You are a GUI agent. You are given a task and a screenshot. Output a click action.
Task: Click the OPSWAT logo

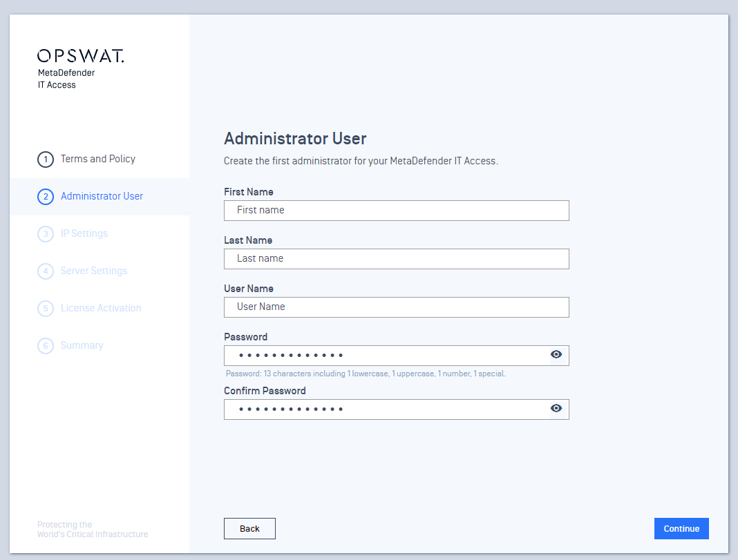click(80, 56)
